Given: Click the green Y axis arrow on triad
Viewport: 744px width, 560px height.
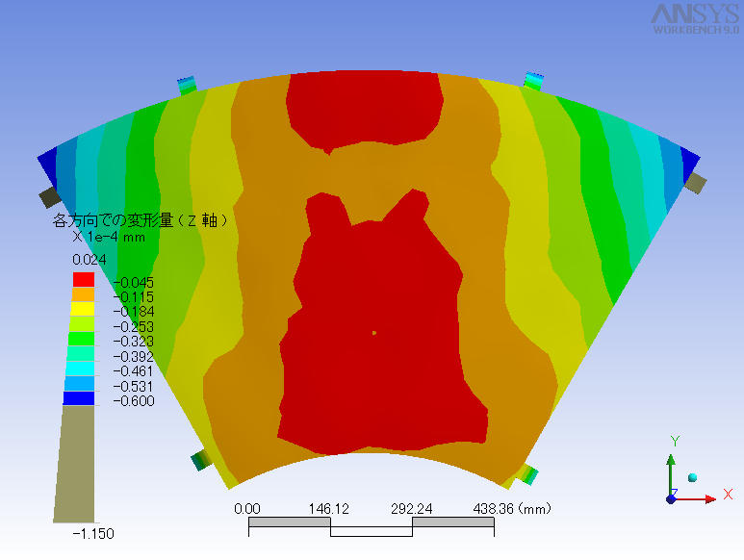Looking at the screenshot, I should (x=671, y=475).
